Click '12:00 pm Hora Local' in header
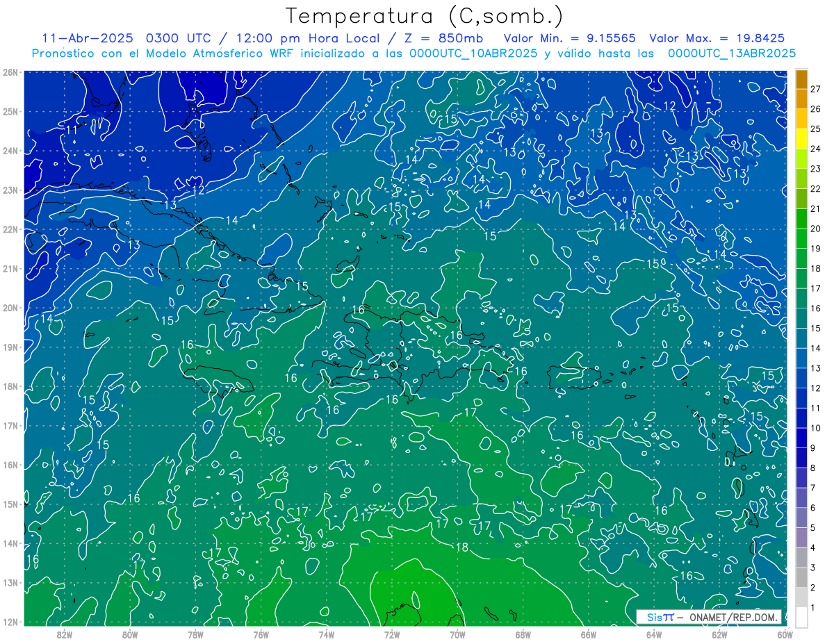 306,38
